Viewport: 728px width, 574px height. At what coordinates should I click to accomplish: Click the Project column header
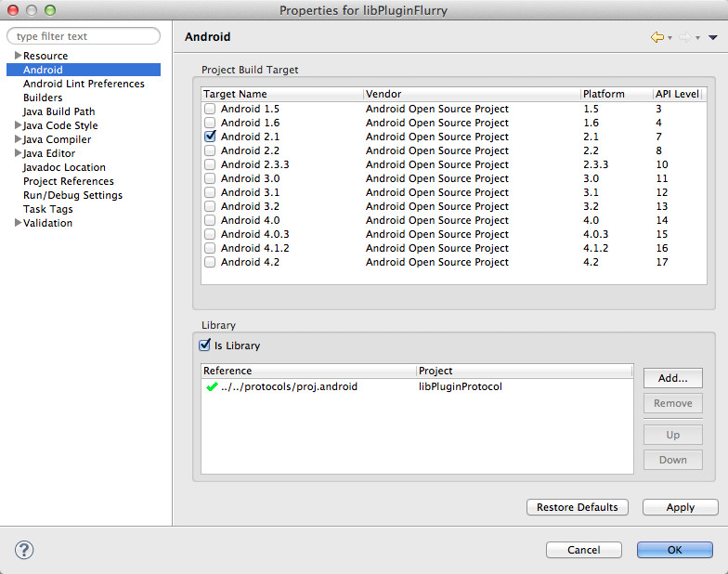coord(524,371)
